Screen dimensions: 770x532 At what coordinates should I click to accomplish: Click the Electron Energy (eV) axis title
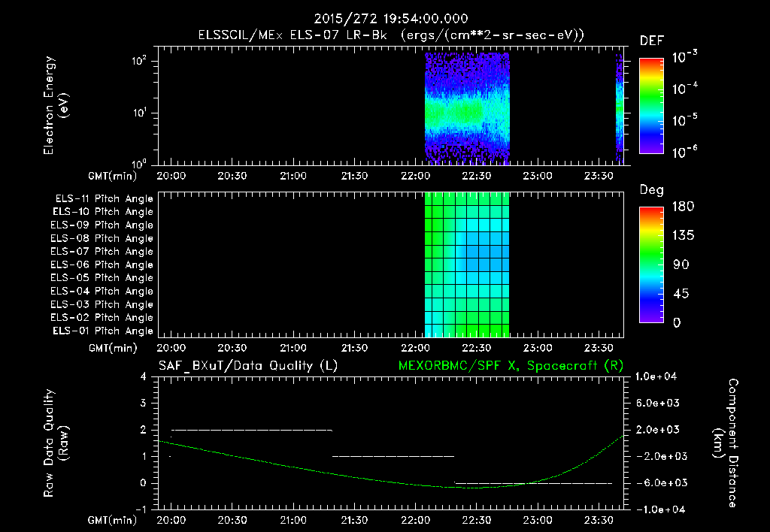coord(56,105)
